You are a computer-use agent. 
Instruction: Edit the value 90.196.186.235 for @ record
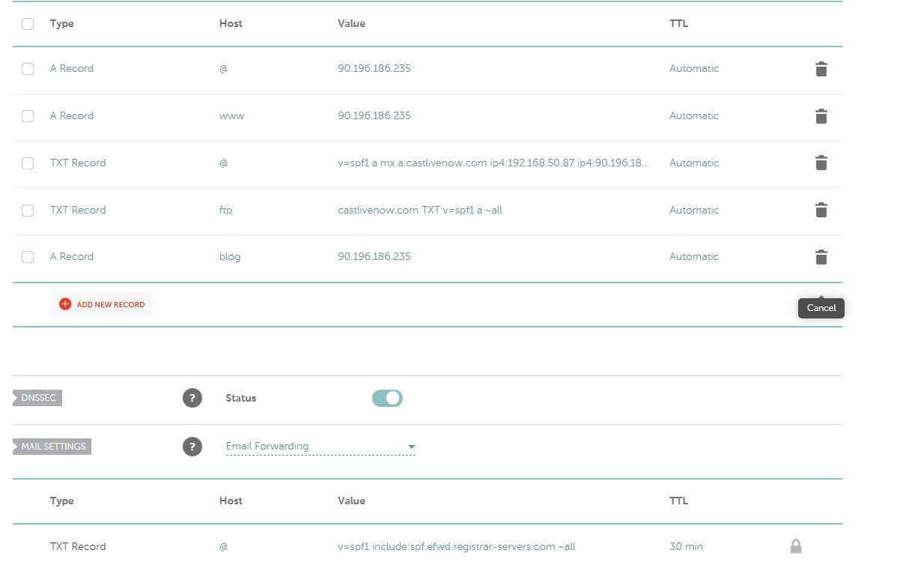(374, 68)
